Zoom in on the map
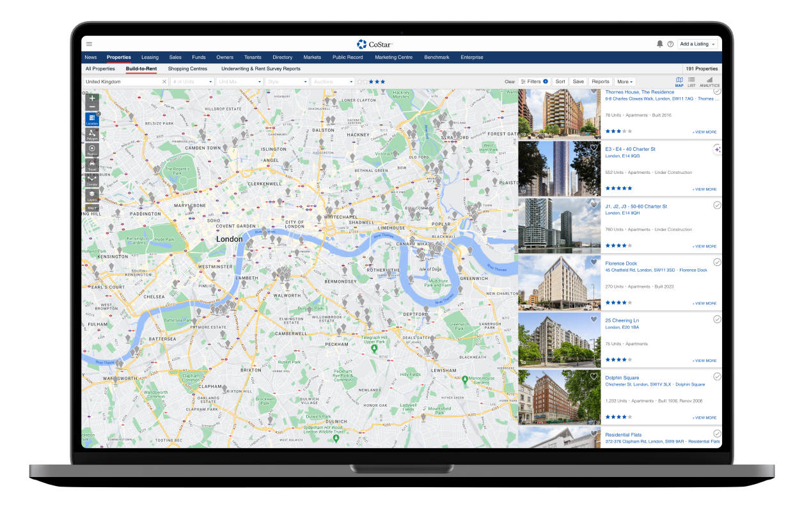This screenshot has height=532, width=809. point(92,98)
